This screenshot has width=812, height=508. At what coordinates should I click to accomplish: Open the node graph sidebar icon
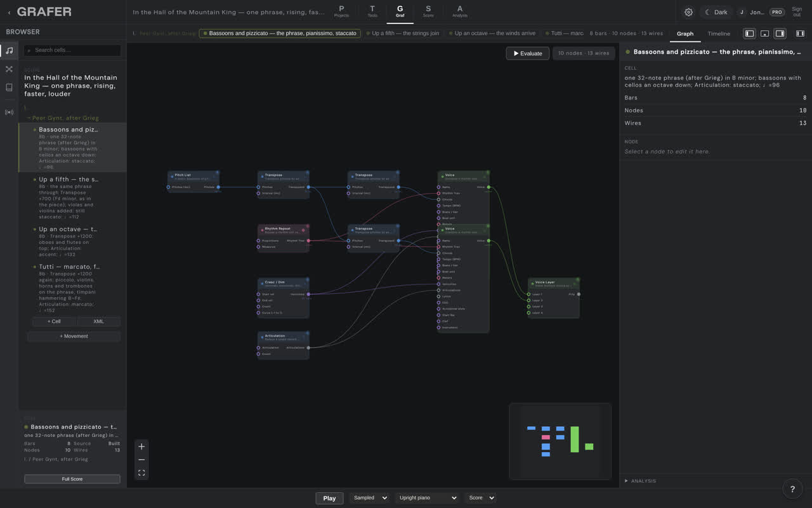(x=9, y=69)
